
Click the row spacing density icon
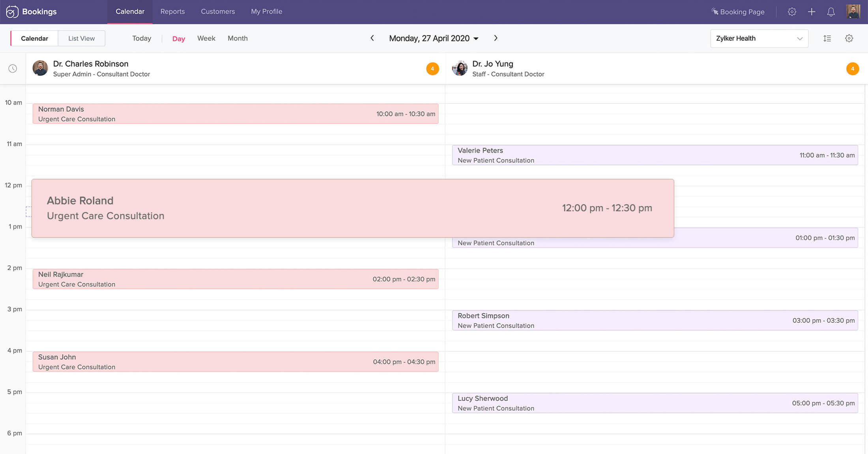(x=827, y=38)
